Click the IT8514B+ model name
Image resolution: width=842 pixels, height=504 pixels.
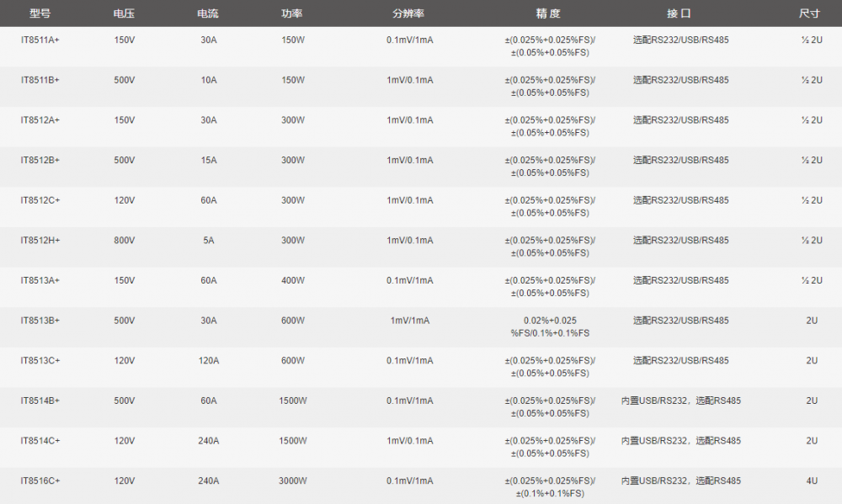[40, 401]
